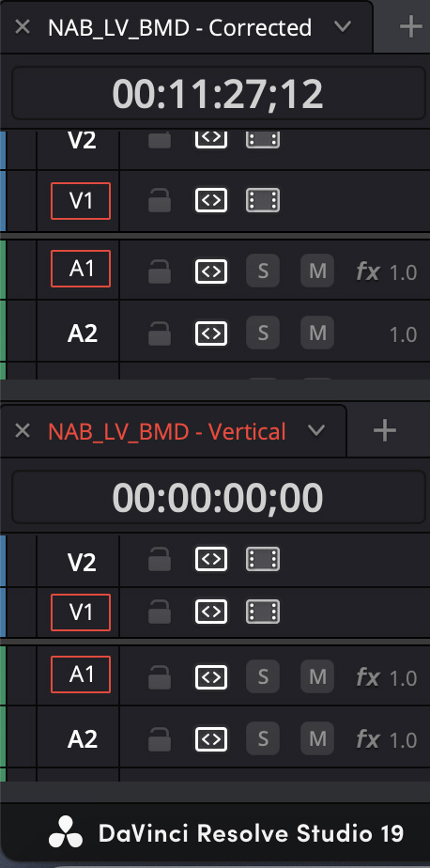The width and height of the screenshot is (430, 868).
Task: Switch to the NAB_LV_BMD - Vertical tab
Action: [x=167, y=430]
